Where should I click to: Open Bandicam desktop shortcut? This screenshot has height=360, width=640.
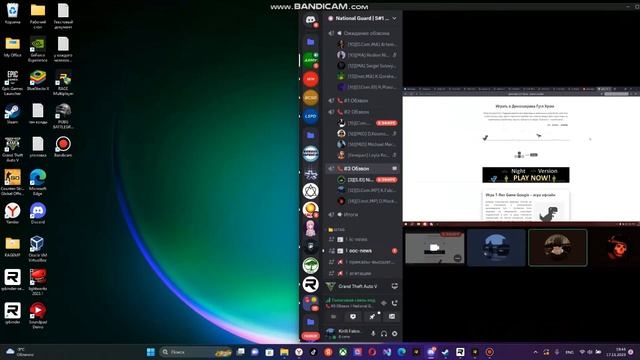pyautogui.click(x=63, y=147)
